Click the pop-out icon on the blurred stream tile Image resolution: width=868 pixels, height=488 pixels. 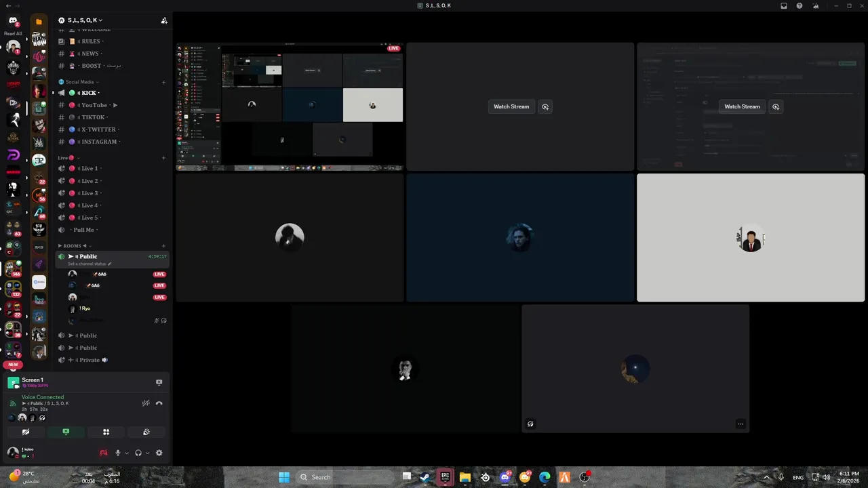tap(776, 106)
